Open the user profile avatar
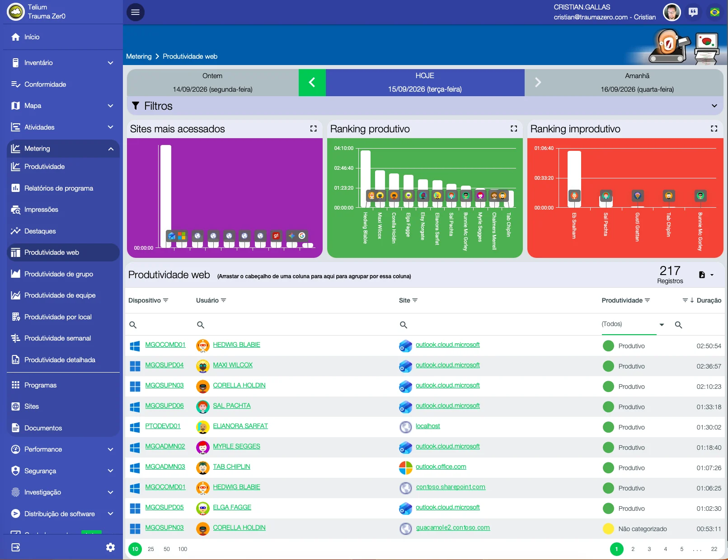728x560 pixels. [672, 12]
